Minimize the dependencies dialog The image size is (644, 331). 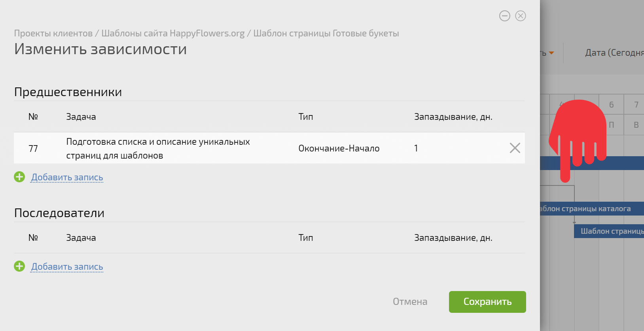pyautogui.click(x=504, y=16)
